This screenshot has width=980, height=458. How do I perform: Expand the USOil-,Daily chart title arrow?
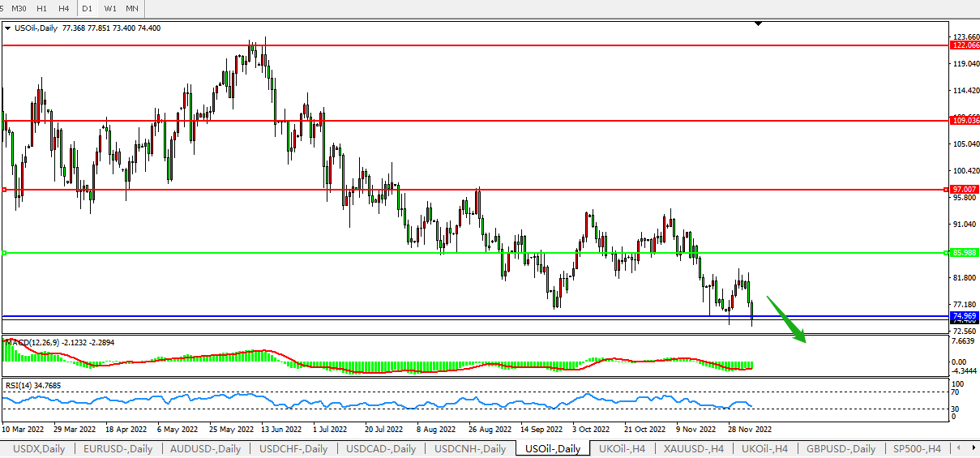click(x=8, y=28)
